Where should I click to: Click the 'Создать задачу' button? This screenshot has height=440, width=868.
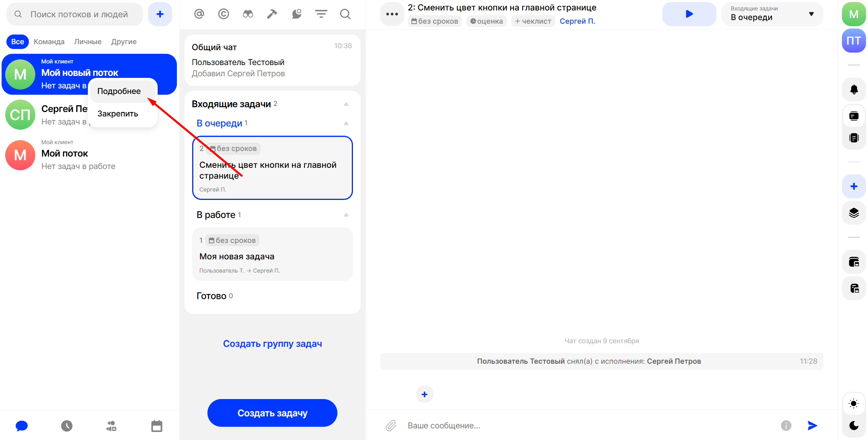pyautogui.click(x=272, y=413)
